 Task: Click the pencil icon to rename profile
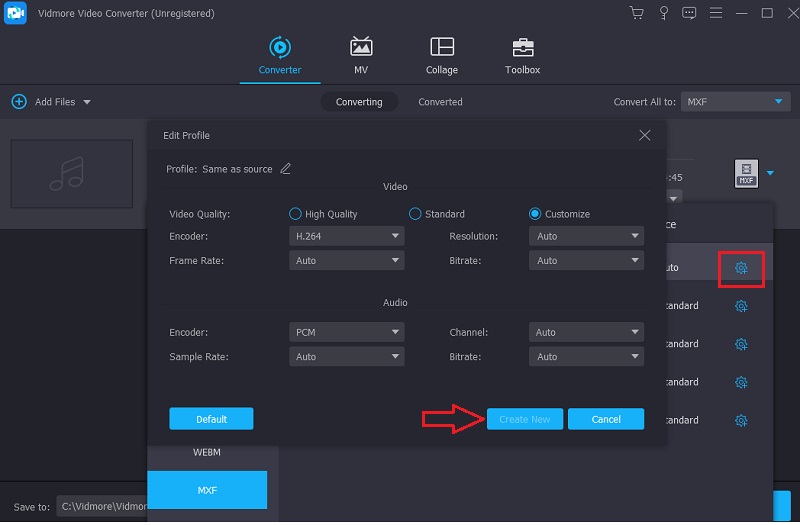286,169
